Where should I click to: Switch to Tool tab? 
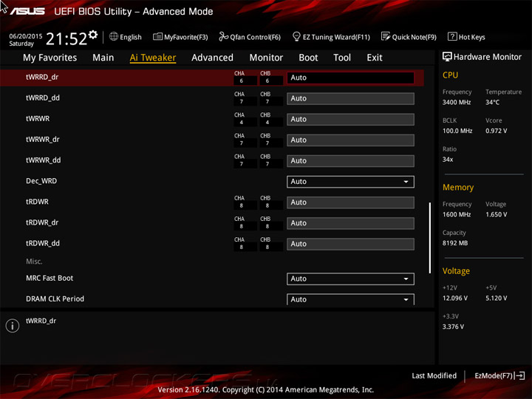click(342, 58)
